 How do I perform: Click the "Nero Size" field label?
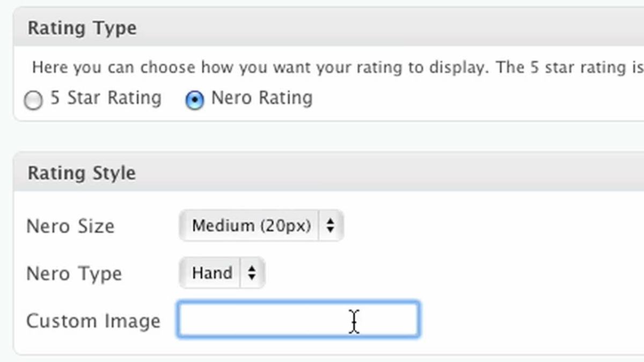70,226
